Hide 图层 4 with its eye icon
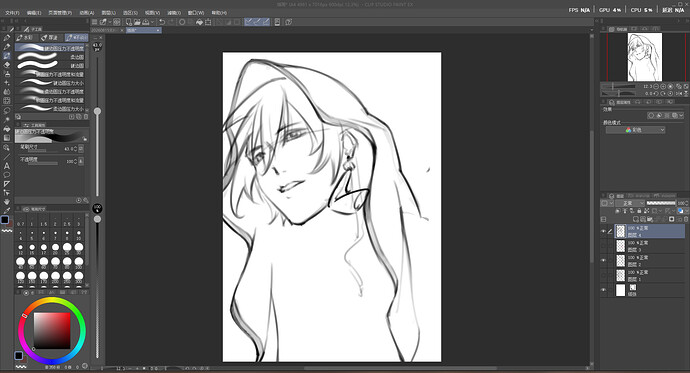 click(603, 231)
